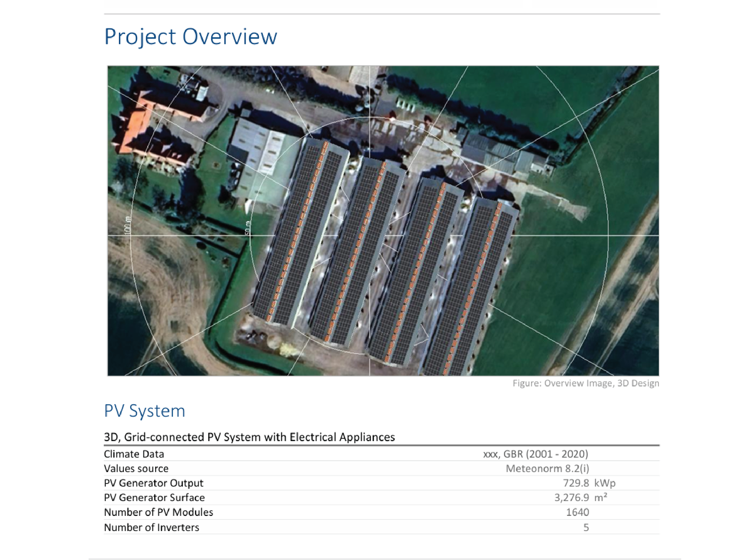
Task: Click the Project Overview heading
Action: pyautogui.click(x=190, y=37)
